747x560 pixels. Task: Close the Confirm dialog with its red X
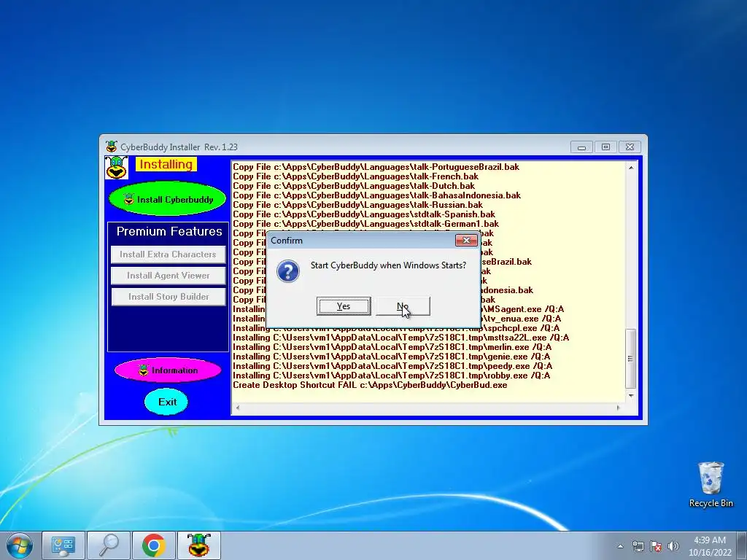click(x=466, y=241)
